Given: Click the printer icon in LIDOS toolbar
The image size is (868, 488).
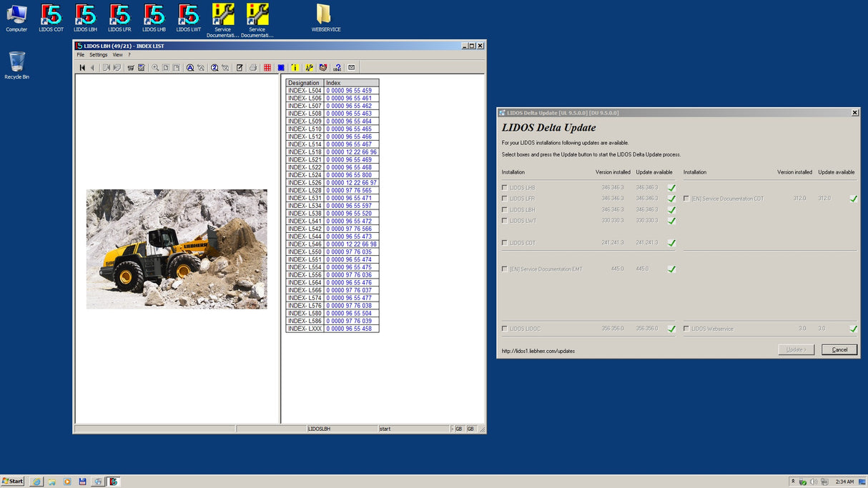Looking at the screenshot, I should pyautogui.click(x=253, y=68).
